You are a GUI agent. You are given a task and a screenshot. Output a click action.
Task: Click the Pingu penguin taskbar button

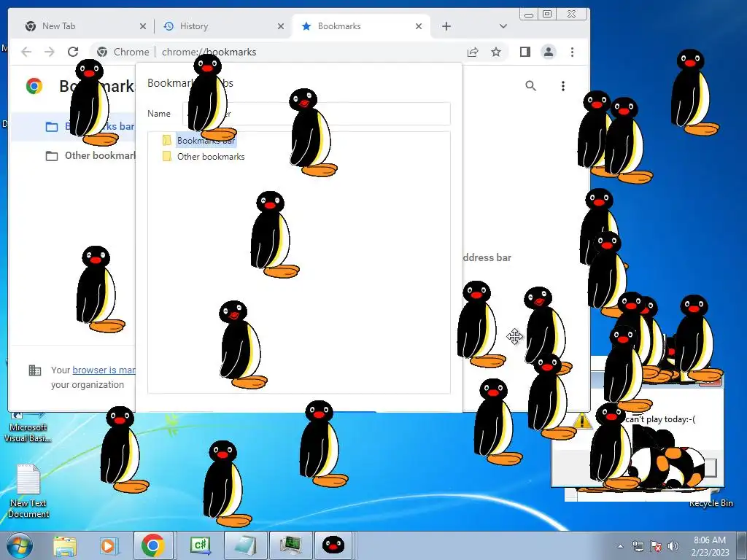(333, 545)
